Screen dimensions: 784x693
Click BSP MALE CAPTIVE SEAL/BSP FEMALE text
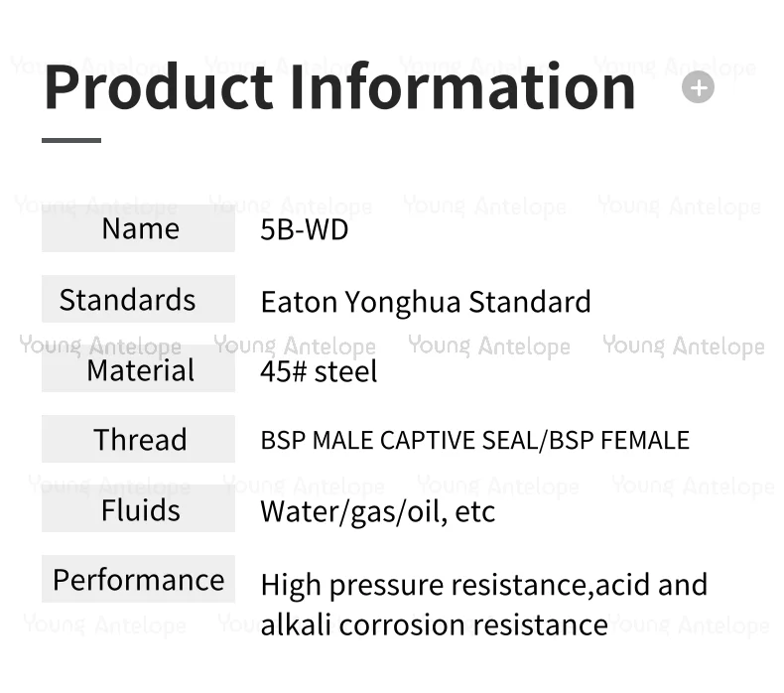(x=475, y=440)
